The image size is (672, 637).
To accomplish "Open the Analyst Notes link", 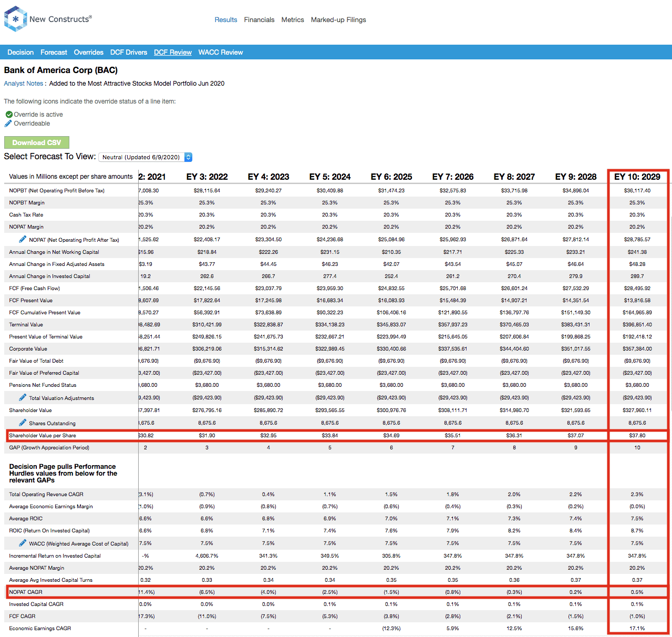I will coord(24,84).
